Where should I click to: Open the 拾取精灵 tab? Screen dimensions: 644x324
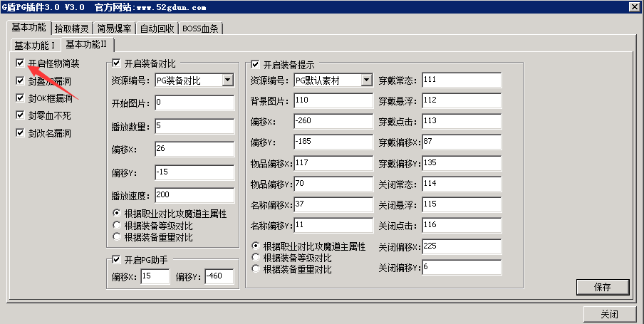pyautogui.click(x=72, y=28)
